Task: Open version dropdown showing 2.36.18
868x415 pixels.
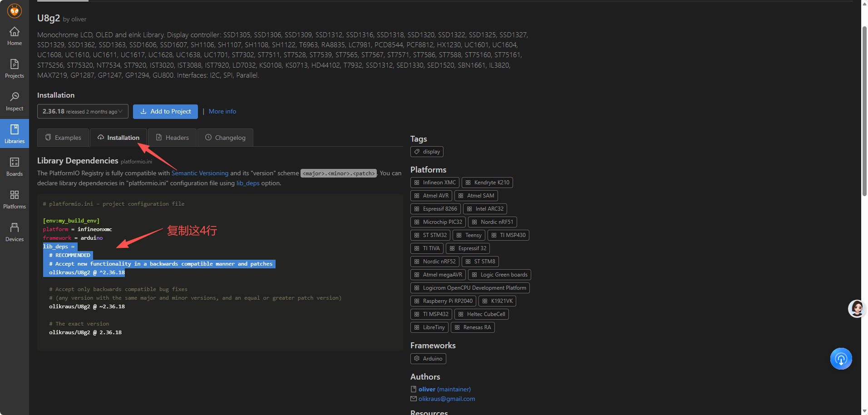Action: pyautogui.click(x=83, y=111)
